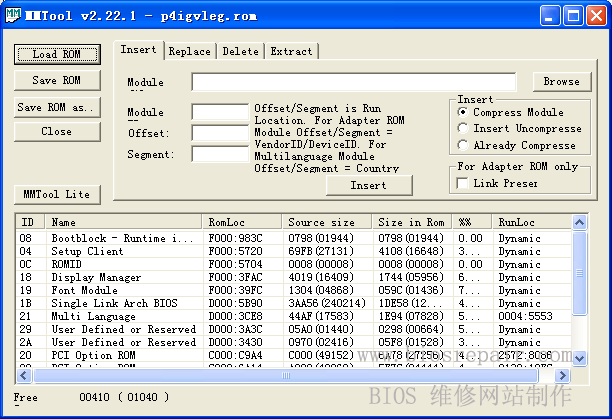Select User Defined row with ID 2A

[x=294, y=342]
